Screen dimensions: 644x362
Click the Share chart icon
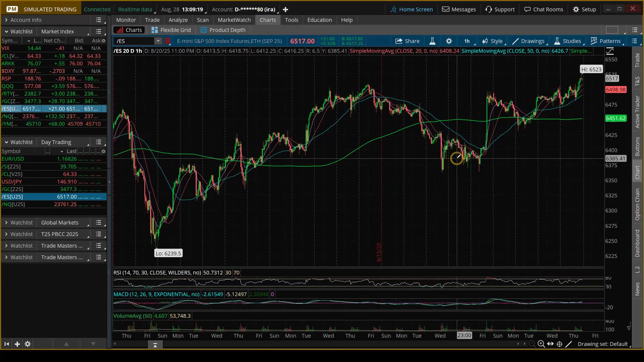tap(407, 41)
